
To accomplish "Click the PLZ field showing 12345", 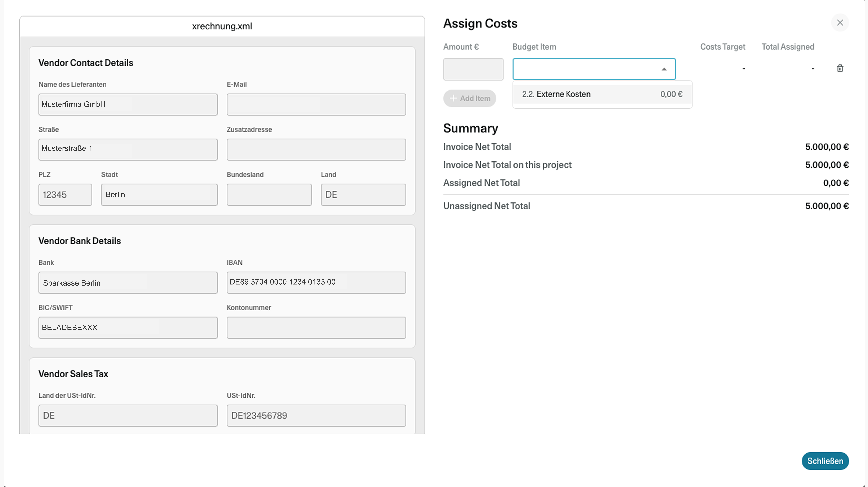I will point(65,195).
